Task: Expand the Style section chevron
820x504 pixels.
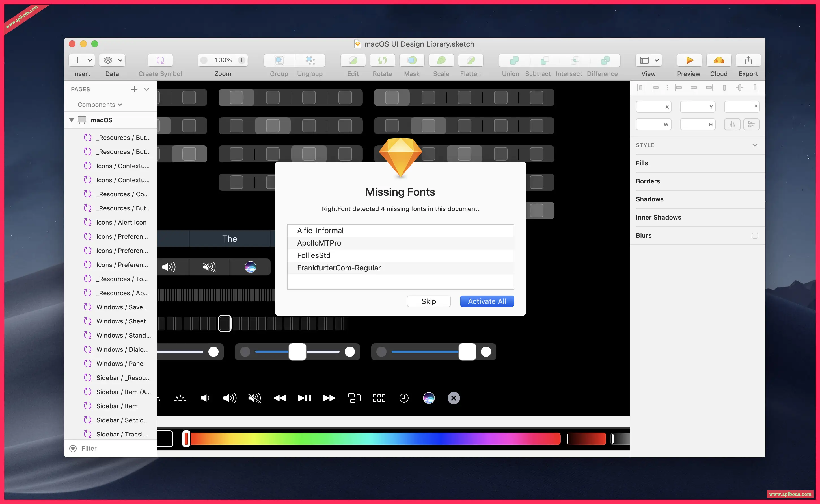Action: pos(755,145)
